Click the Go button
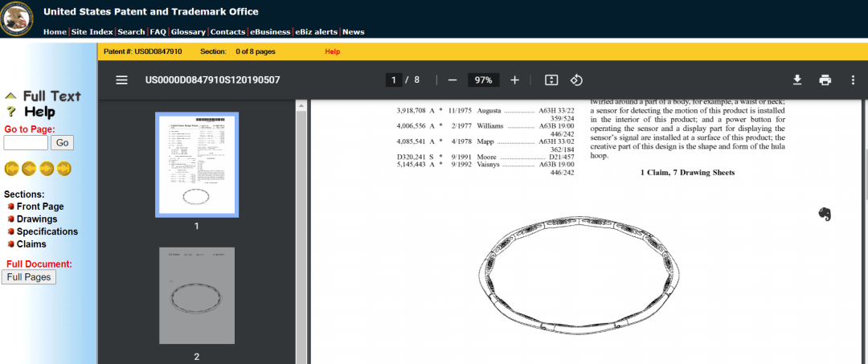The height and width of the screenshot is (364, 868). (x=62, y=143)
